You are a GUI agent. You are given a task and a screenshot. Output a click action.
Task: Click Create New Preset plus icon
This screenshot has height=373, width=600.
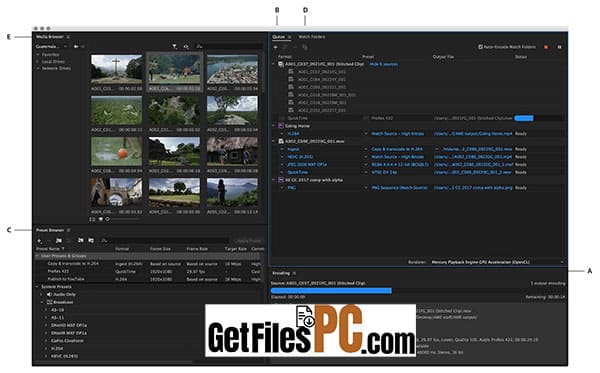coord(39,241)
